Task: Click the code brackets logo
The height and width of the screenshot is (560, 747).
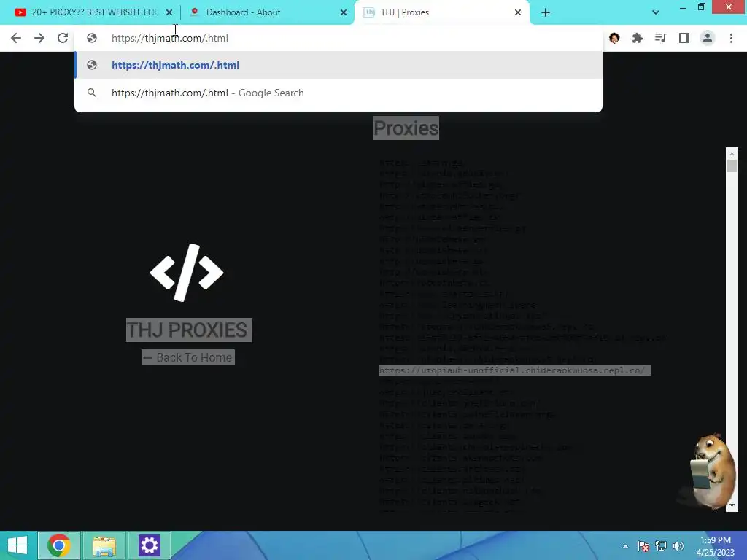Action: [187, 273]
